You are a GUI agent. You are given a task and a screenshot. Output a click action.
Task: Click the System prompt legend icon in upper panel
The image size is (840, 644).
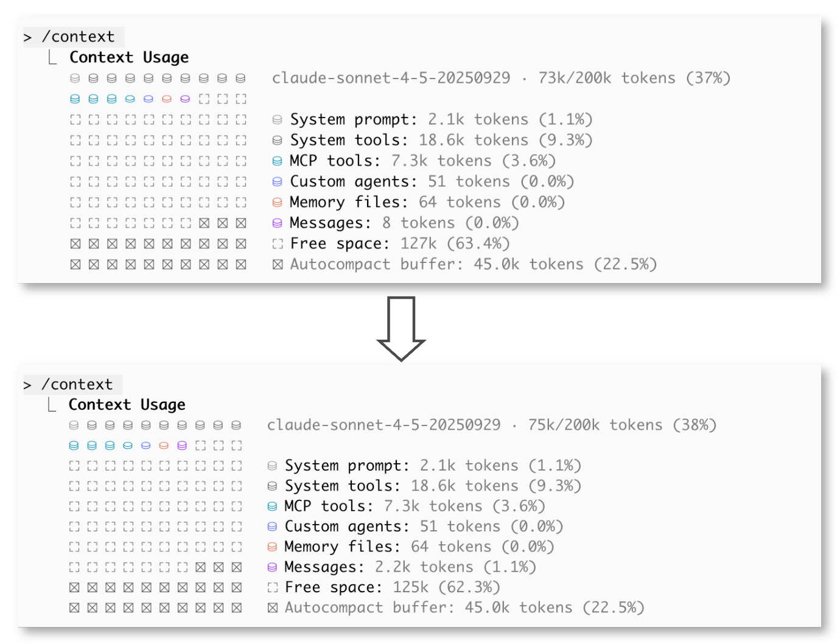[278, 120]
